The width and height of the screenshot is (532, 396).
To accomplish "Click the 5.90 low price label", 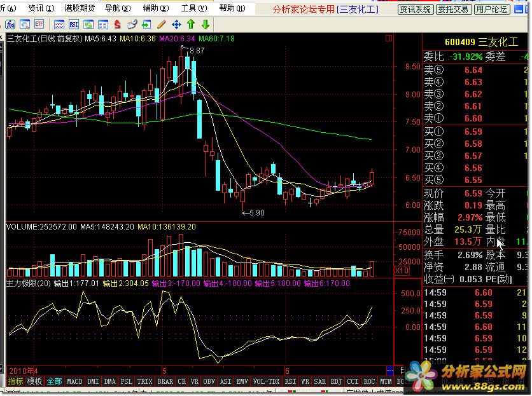I will (x=257, y=213).
